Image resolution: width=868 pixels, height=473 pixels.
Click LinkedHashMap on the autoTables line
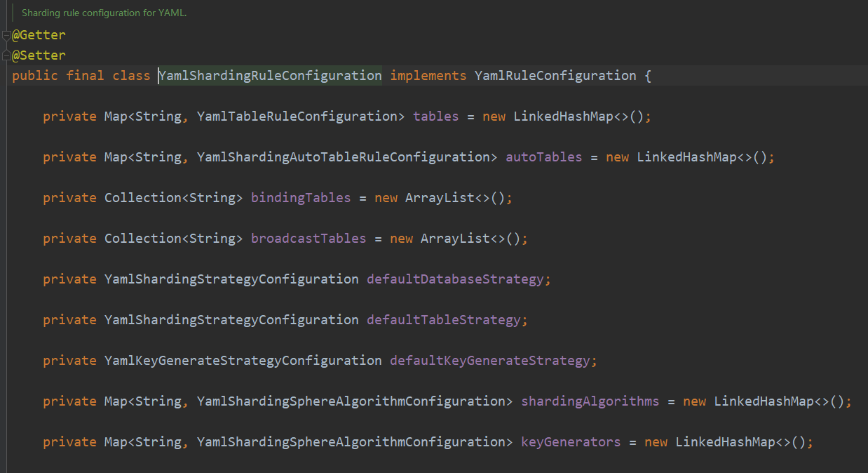687,157
